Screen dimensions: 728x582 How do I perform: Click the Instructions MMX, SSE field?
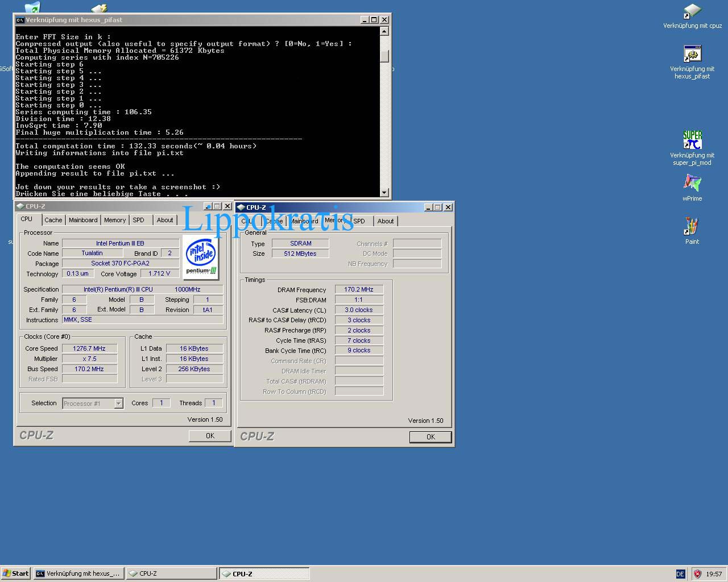point(143,319)
